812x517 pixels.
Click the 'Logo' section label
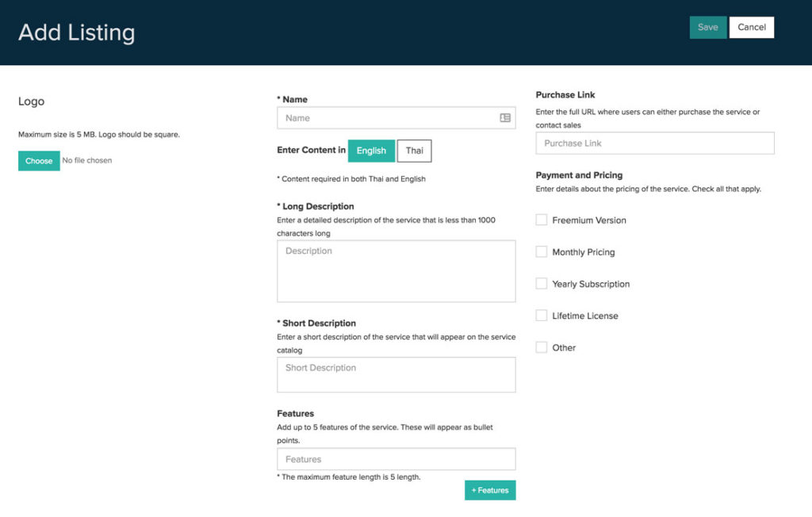[x=31, y=101]
